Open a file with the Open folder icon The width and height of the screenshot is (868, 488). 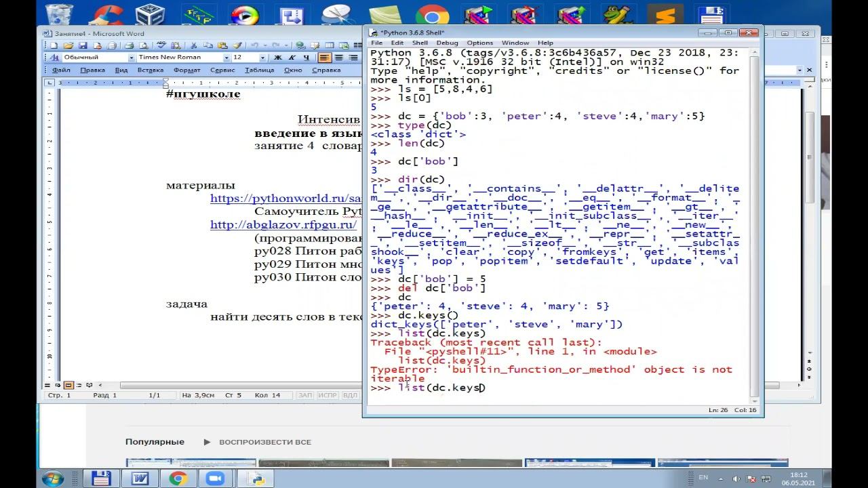click(70, 45)
